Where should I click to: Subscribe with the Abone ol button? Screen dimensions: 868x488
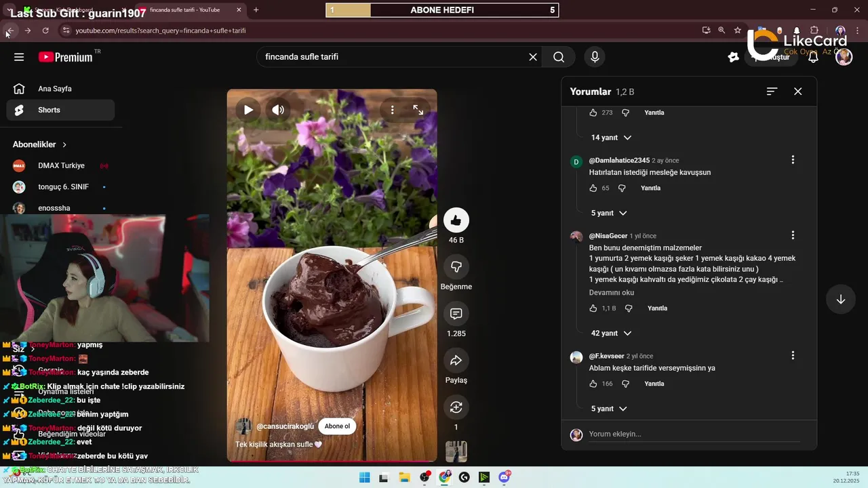tap(337, 426)
